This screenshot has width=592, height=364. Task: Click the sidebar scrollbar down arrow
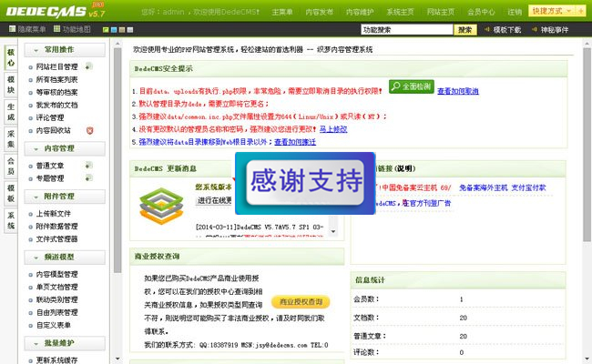117,359
